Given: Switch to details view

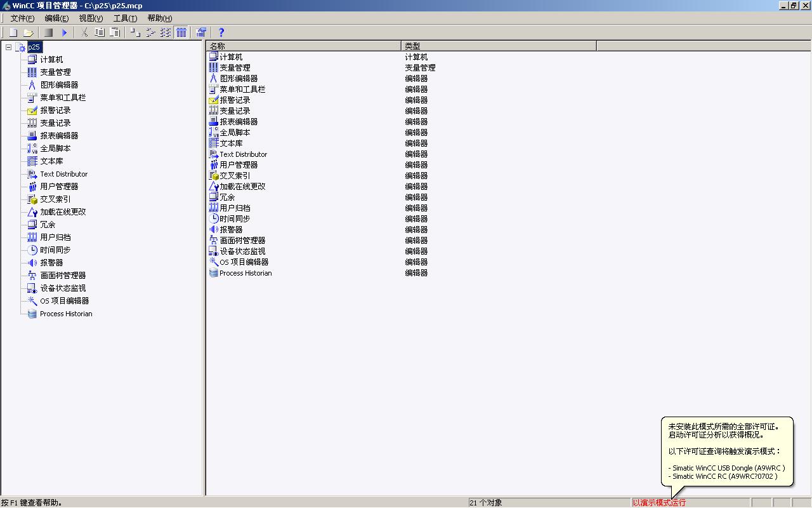Looking at the screenshot, I should click(x=181, y=32).
